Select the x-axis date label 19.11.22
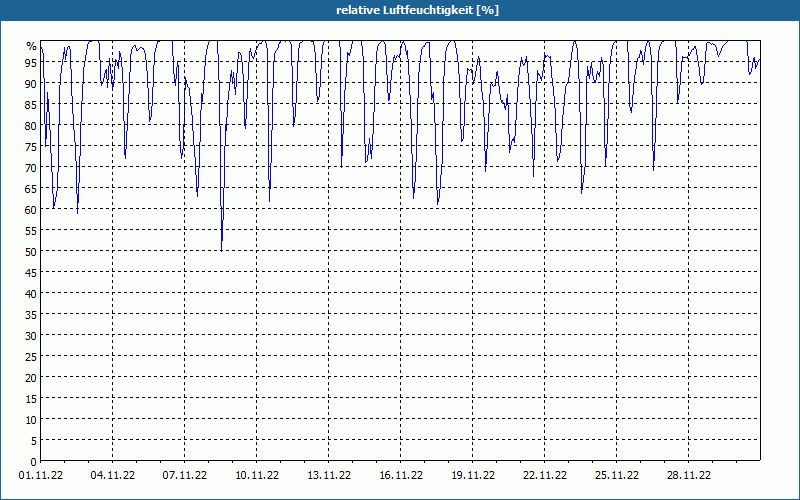The width and height of the screenshot is (800, 500). [x=472, y=476]
